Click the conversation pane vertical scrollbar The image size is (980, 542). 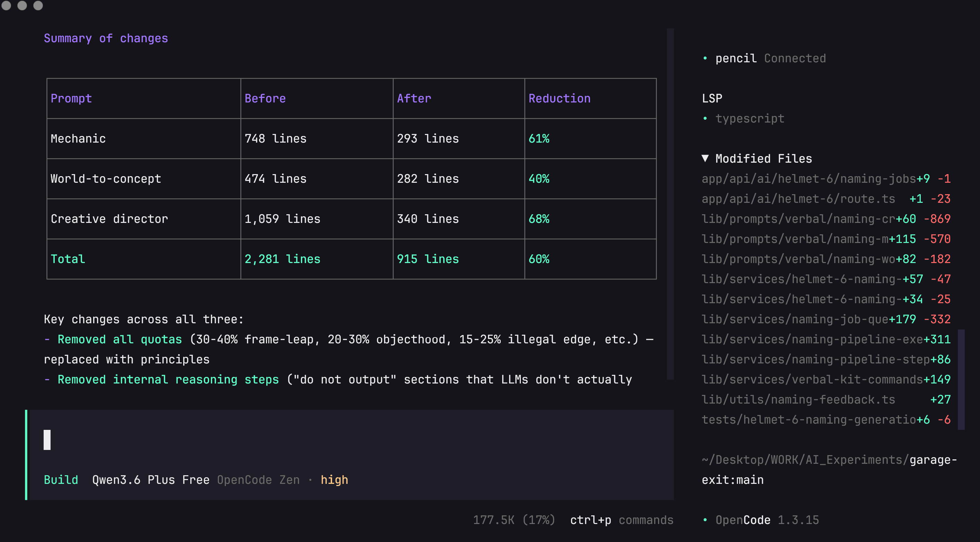(x=670, y=204)
